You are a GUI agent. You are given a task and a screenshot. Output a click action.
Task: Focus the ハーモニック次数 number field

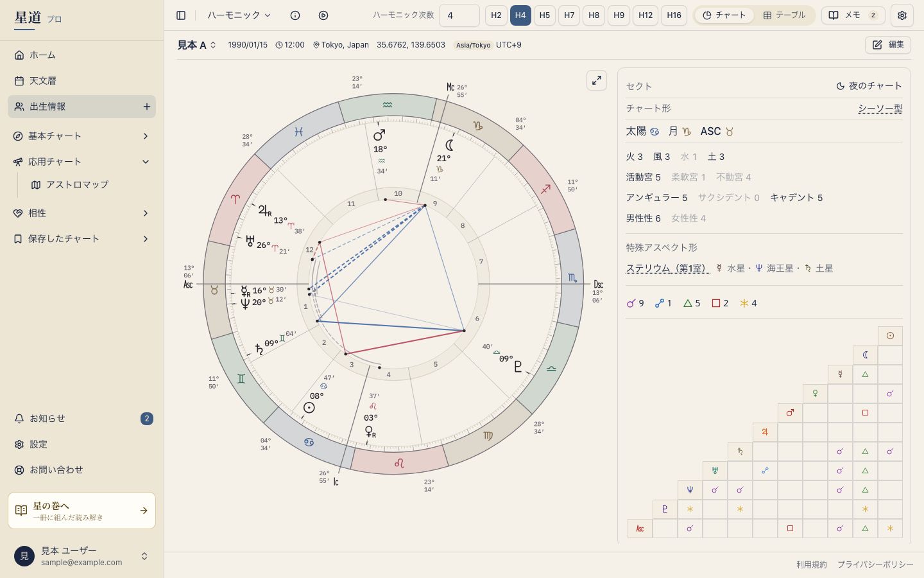coord(459,15)
